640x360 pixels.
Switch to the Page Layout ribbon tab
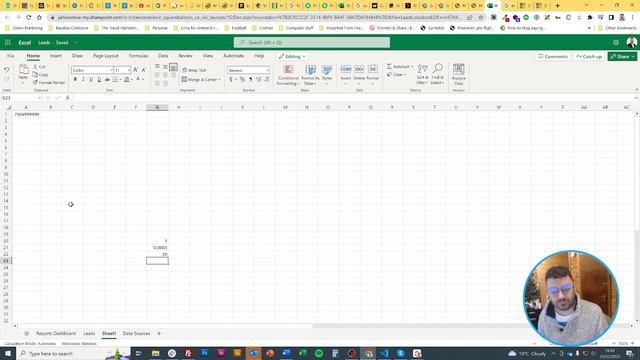pyautogui.click(x=106, y=56)
